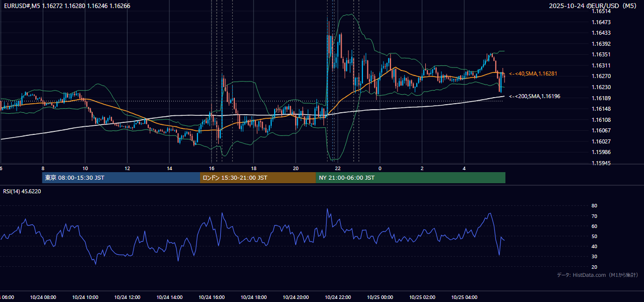Click the 1.15945 bottom price label
Viewport: 644px width, 302px height.
[601, 163]
